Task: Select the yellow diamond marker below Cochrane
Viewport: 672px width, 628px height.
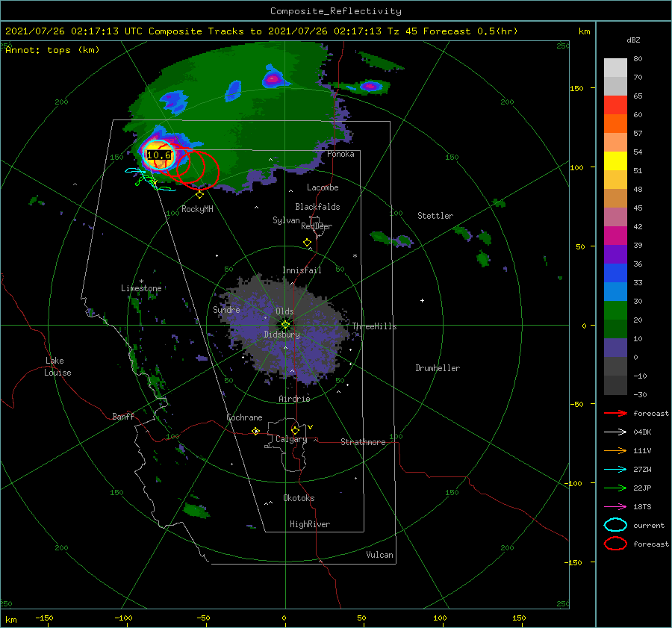Action: tap(255, 432)
